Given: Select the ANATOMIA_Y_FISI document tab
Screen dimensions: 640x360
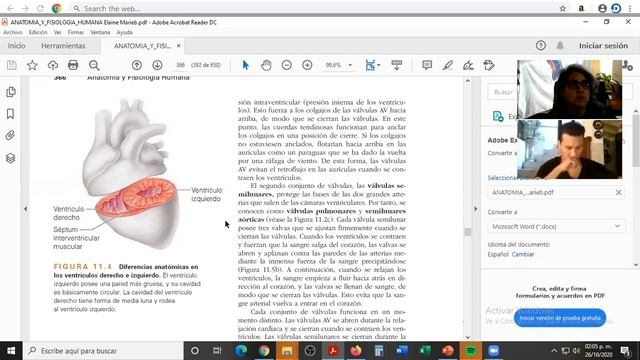Looking at the screenshot, I should coord(142,46).
